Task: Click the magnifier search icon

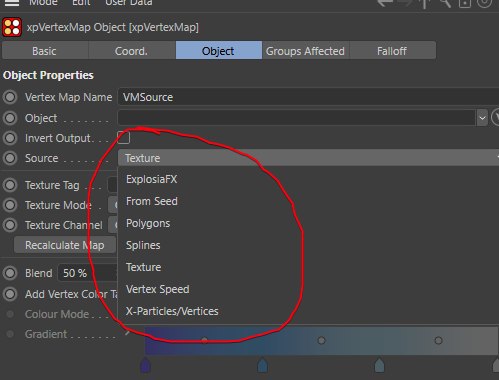Action: coord(445,3)
